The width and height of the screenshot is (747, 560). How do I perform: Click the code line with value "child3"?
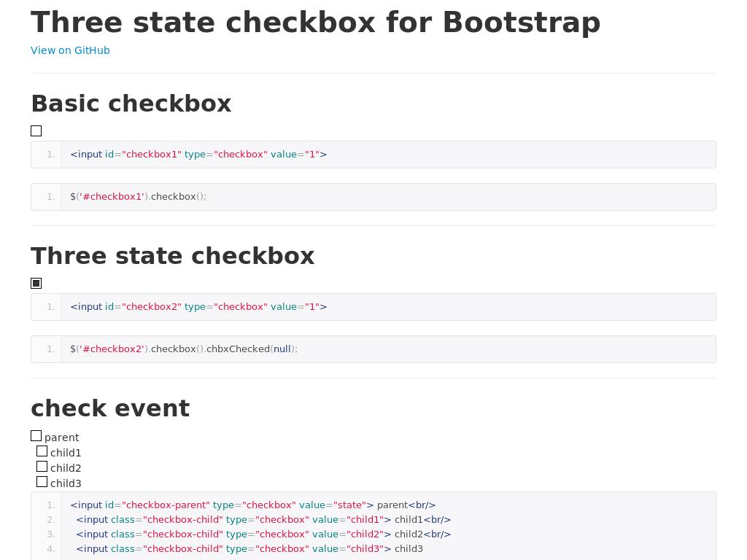[249, 549]
